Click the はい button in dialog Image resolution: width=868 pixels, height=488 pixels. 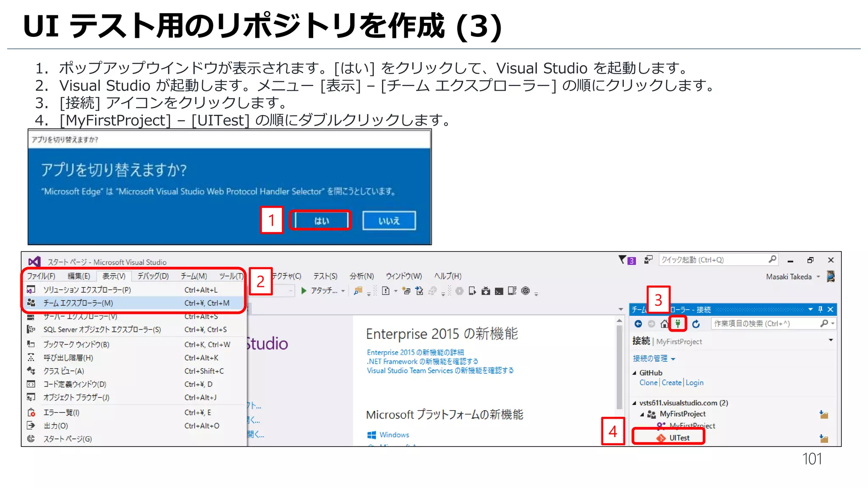(x=321, y=220)
